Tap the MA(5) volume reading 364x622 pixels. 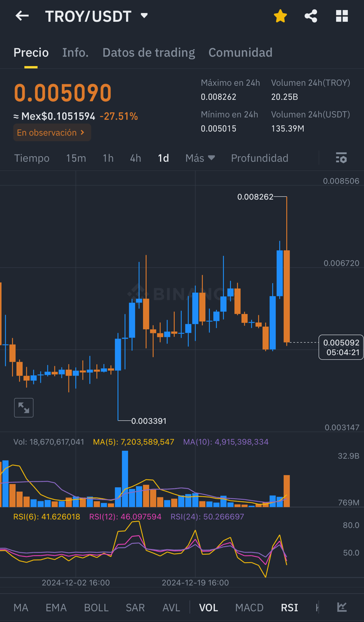click(x=134, y=442)
